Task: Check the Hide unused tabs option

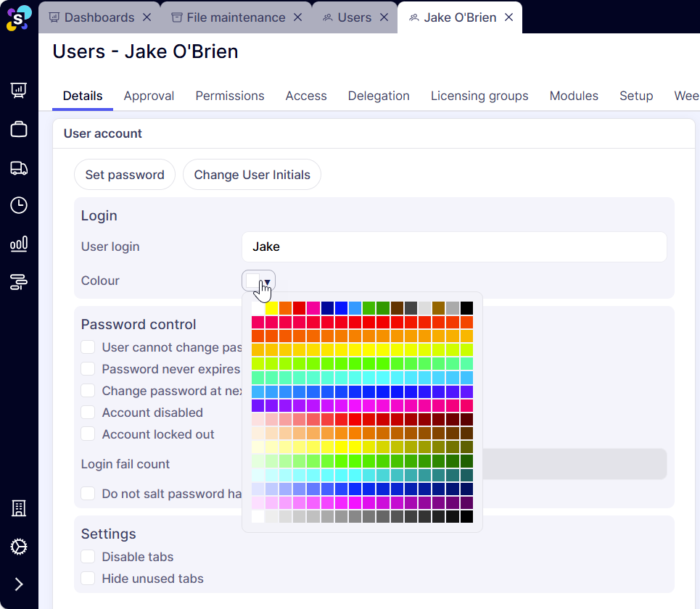Action: click(x=88, y=579)
